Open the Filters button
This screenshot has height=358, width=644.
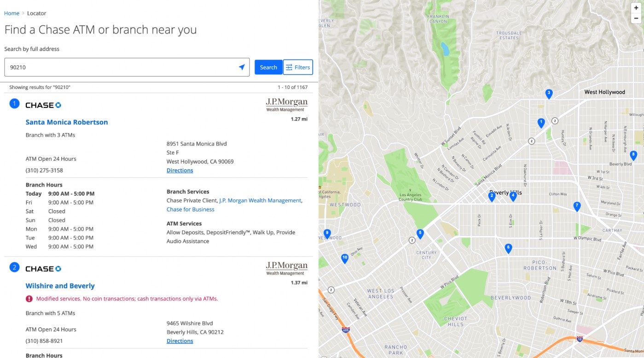pos(298,67)
